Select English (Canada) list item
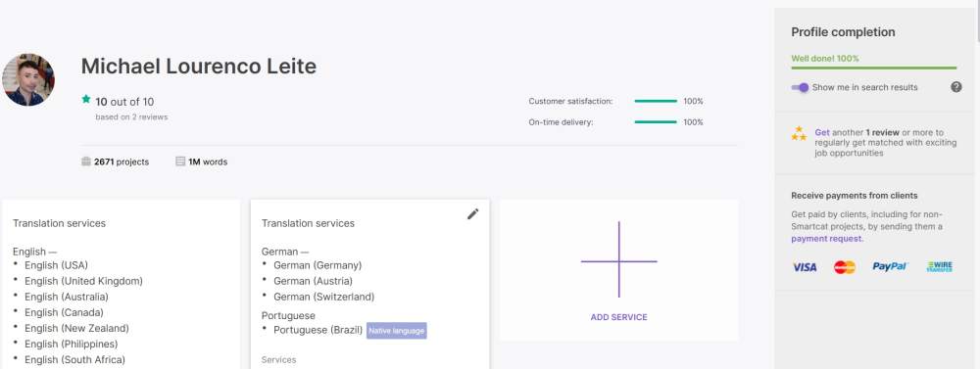 point(64,312)
